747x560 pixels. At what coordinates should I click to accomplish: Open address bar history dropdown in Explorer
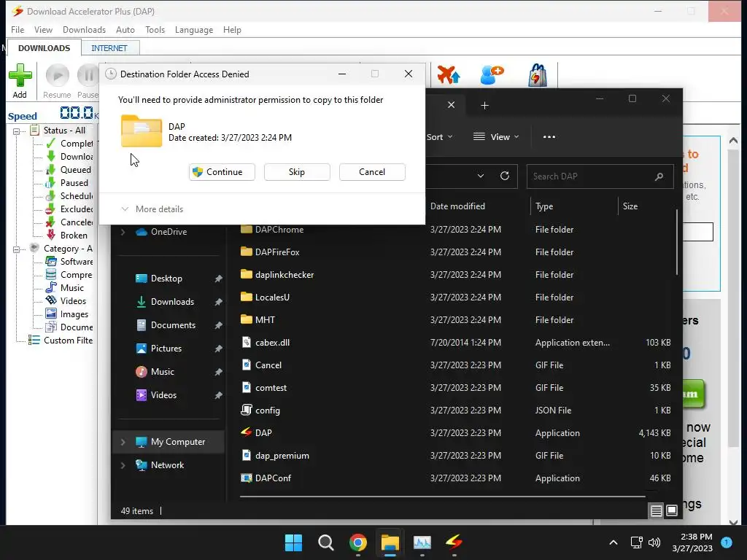point(481,176)
